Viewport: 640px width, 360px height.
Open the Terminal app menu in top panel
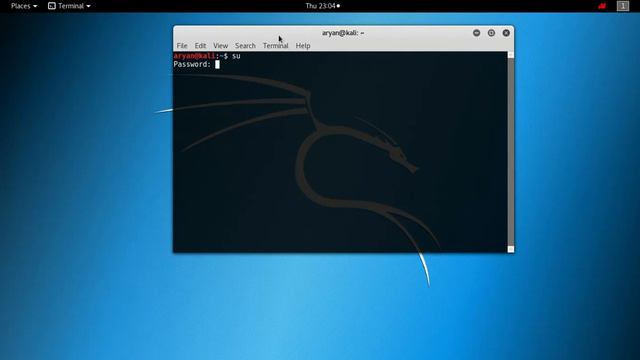(69, 6)
